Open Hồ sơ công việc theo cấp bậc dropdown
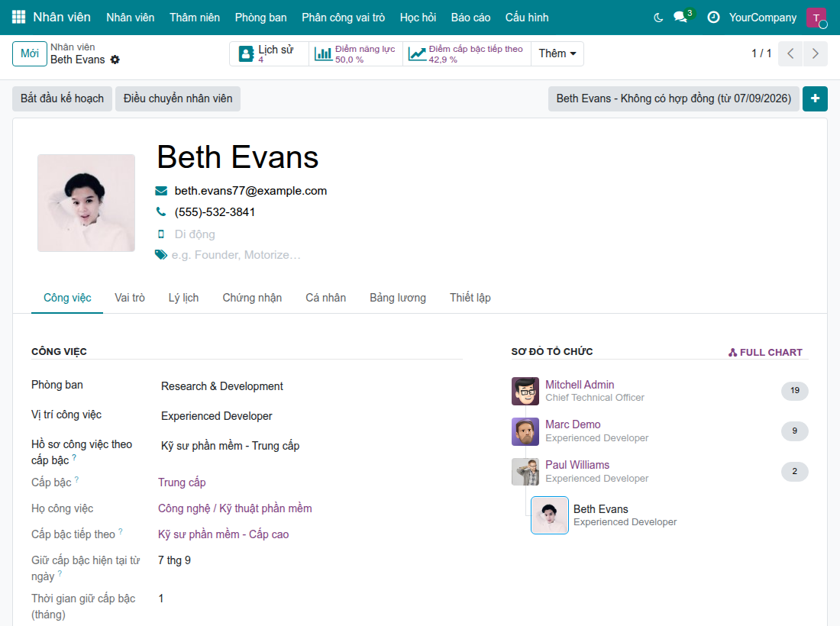This screenshot has width=840, height=626. pos(309,446)
